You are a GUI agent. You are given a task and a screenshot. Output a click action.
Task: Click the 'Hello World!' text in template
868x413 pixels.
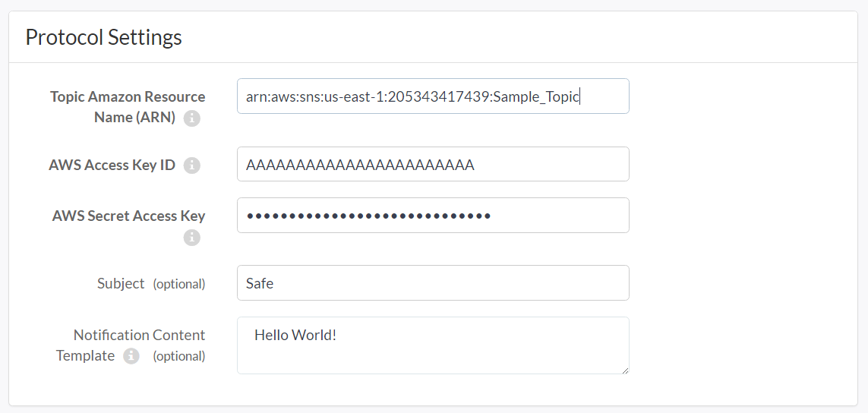pos(295,334)
